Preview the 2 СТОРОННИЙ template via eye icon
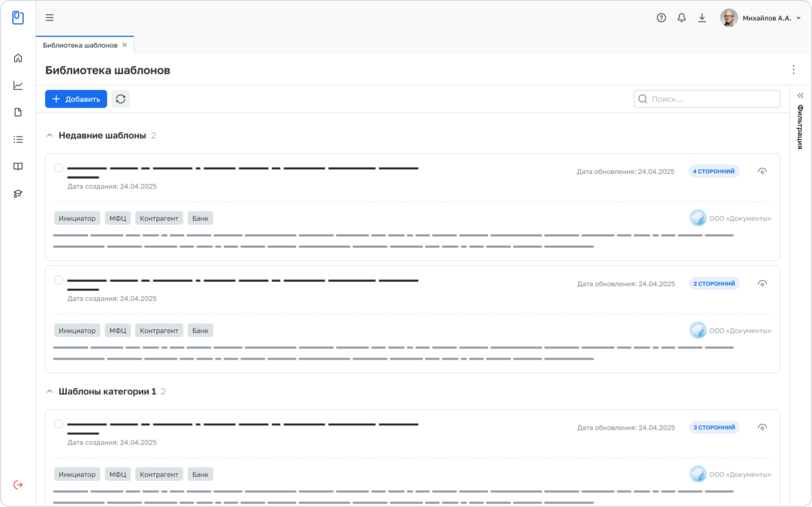The width and height of the screenshot is (812, 507). (x=762, y=283)
